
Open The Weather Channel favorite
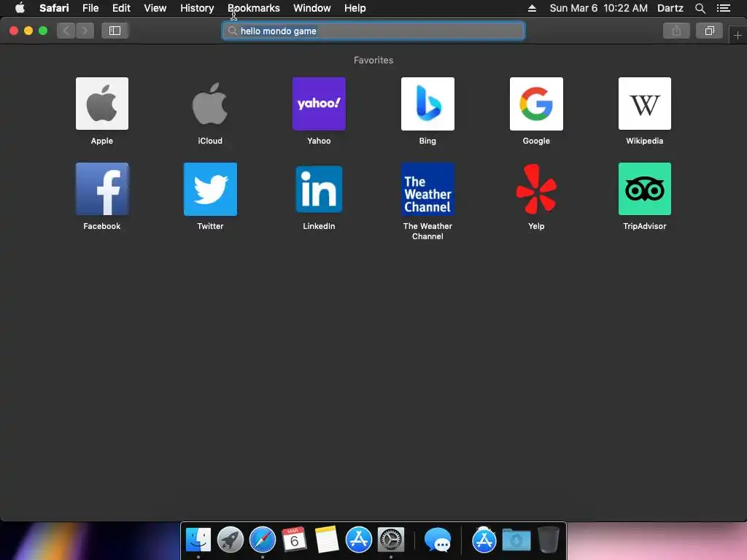(x=427, y=189)
